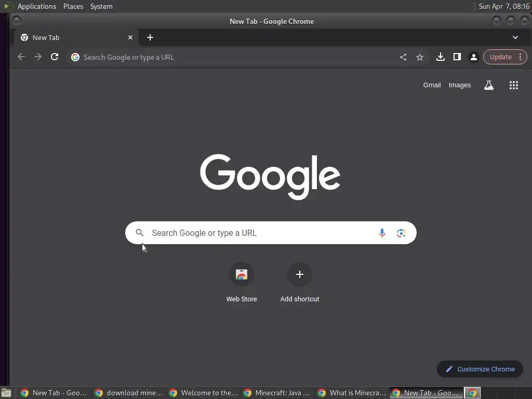Close the New Tab tab
The image size is (532, 399).
click(x=130, y=37)
